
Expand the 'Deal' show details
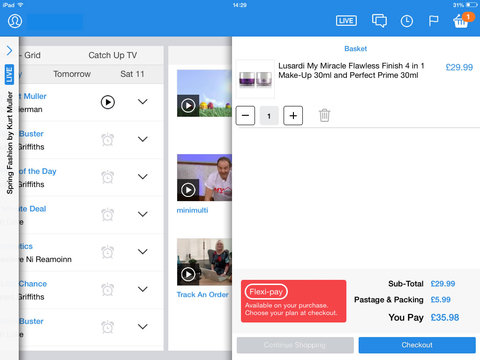143,214
